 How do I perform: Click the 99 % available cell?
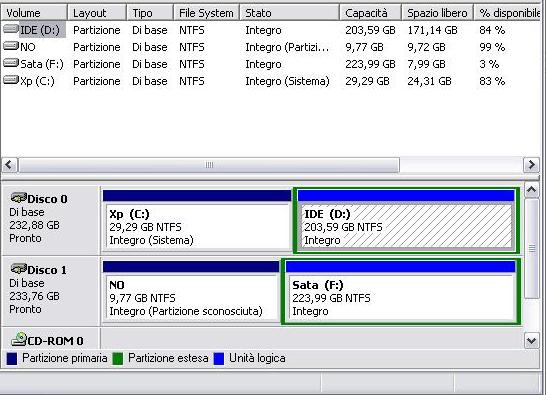tap(492, 47)
